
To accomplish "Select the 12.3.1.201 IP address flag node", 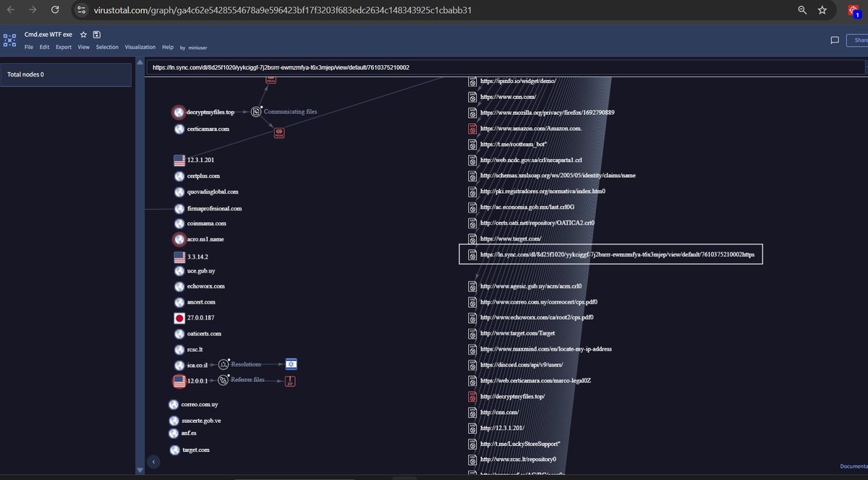I will (180, 160).
